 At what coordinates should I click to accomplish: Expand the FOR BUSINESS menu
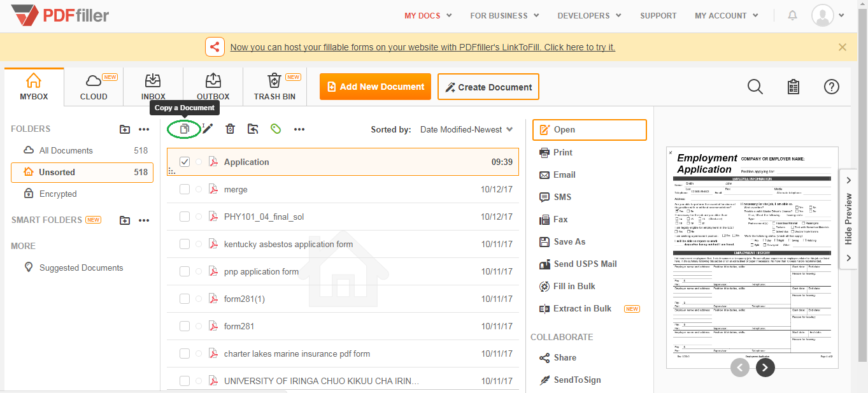[504, 15]
